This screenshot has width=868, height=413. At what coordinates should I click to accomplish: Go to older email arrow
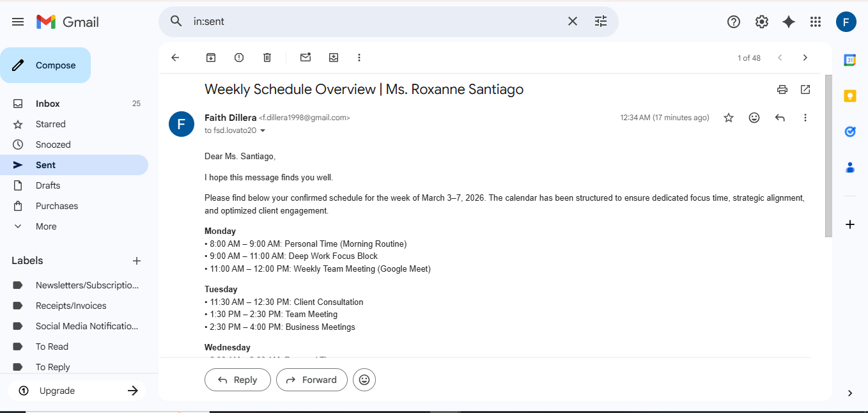(x=805, y=58)
